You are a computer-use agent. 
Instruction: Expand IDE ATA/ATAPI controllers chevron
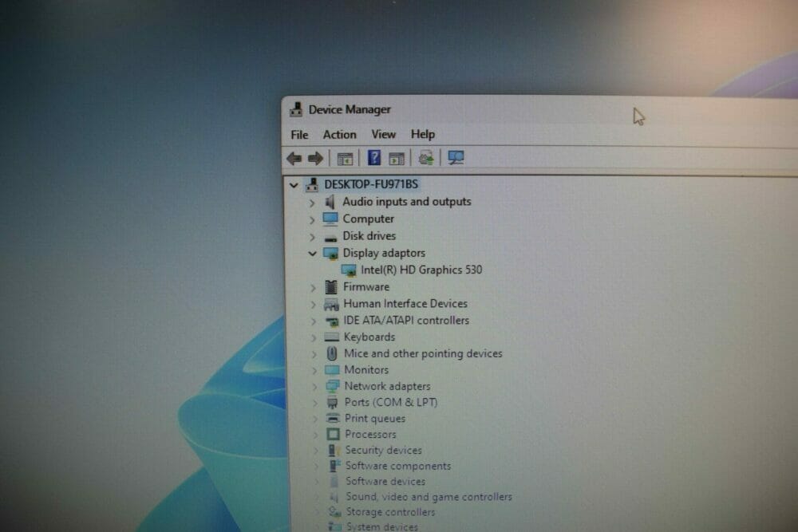(314, 321)
